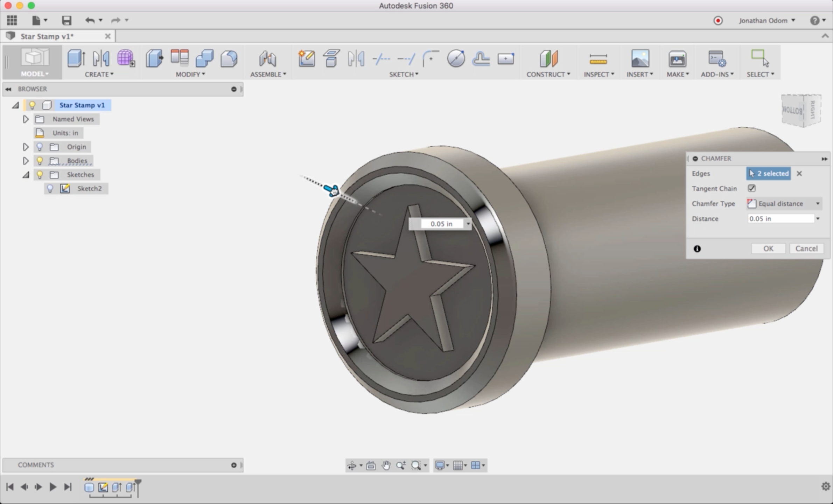
Task: Open the Fillet tool icon
Action: coord(229,58)
